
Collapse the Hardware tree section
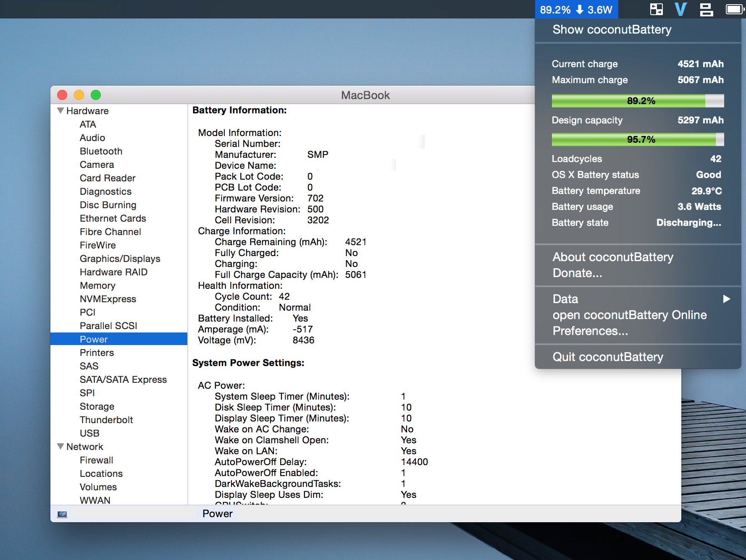click(x=60, y=110)
